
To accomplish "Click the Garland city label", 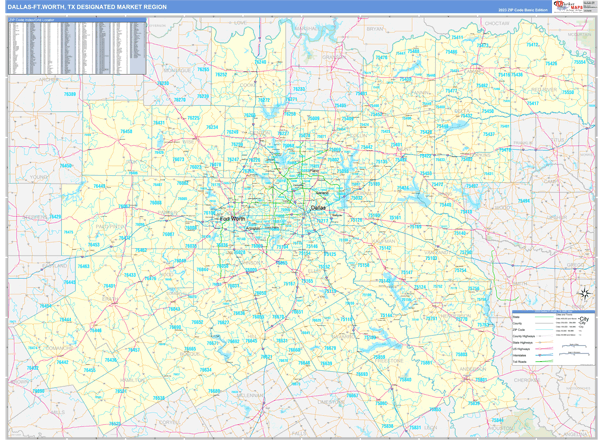I will tap(322, 193).
